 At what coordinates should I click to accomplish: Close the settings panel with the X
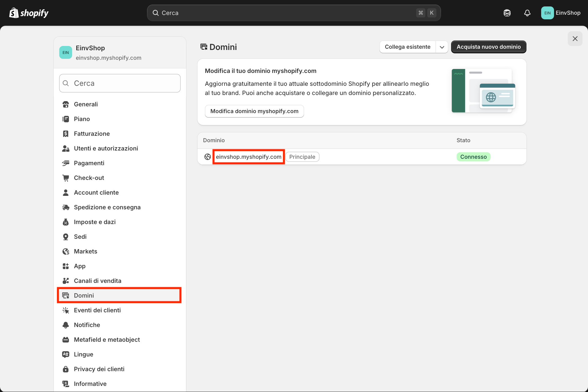(x=575, y=39)
